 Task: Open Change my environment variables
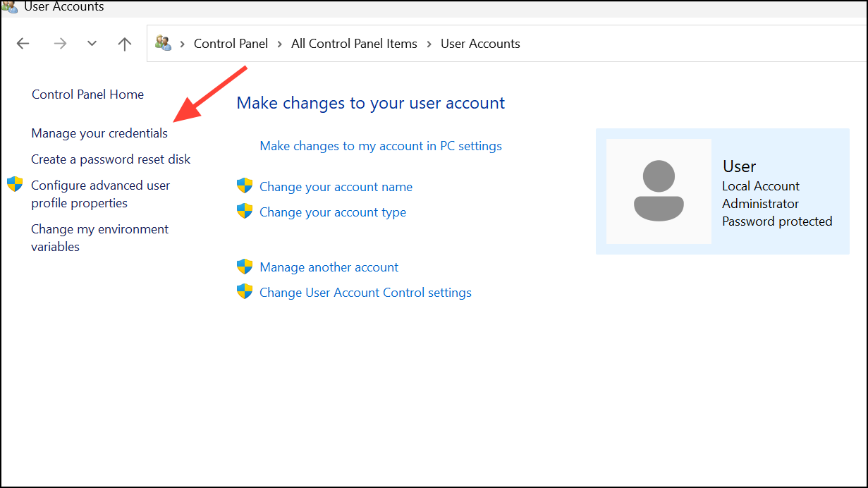[x=99, y=238]
